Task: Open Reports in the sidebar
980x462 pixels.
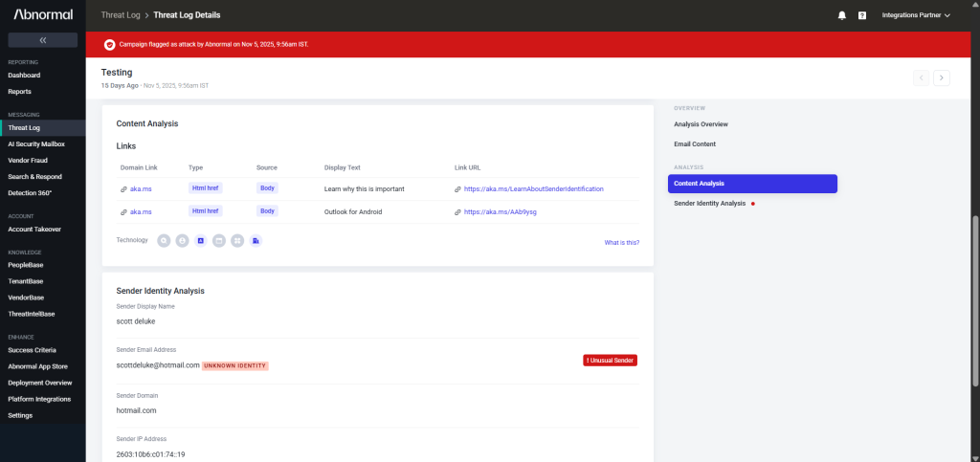Action: coord(19,91)
